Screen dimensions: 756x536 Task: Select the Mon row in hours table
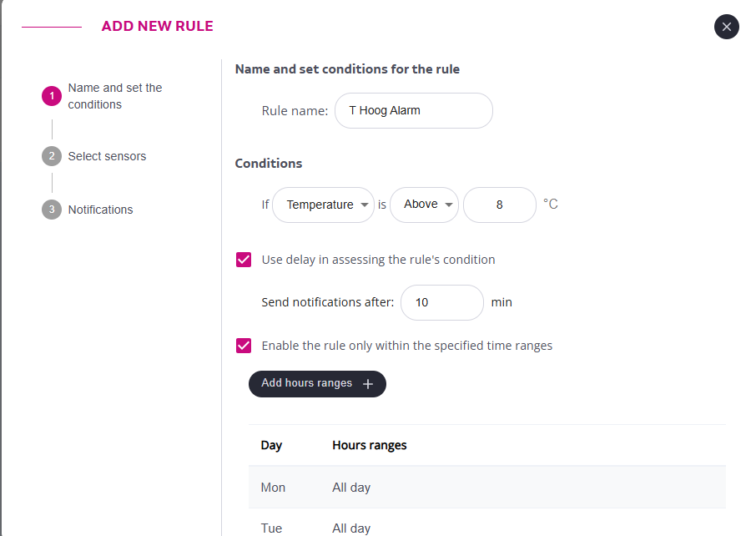[486, 488]
